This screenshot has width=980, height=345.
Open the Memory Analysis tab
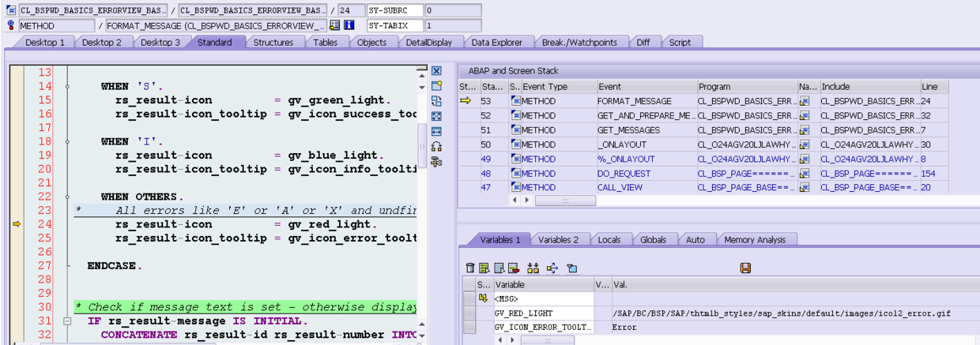[x=755, y=239]
